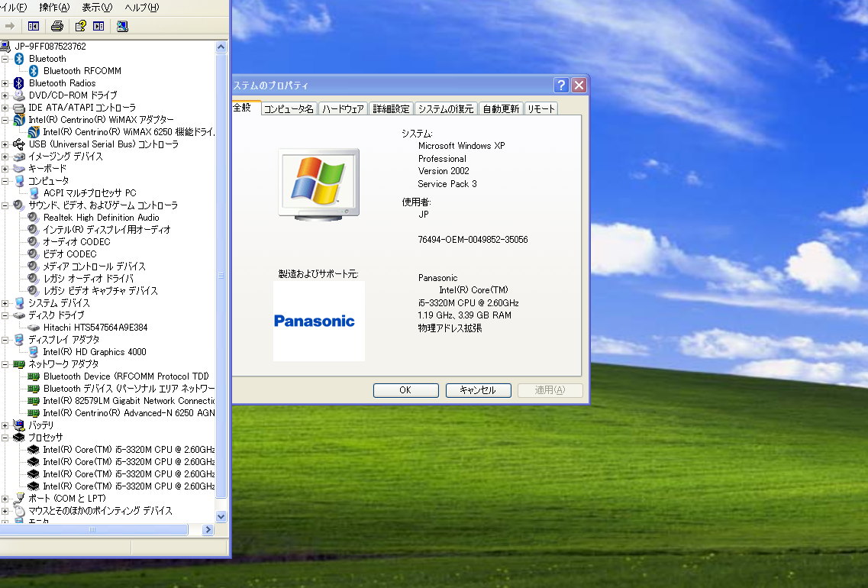Select Intel(R) Centrino(R) Advanced-N 6250 AGN
Viewport: 868px width, 588px height.
121,413
